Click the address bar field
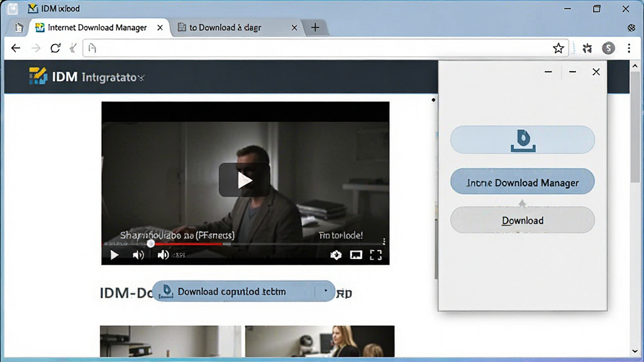Screen dimensions: 644x362 326,48
